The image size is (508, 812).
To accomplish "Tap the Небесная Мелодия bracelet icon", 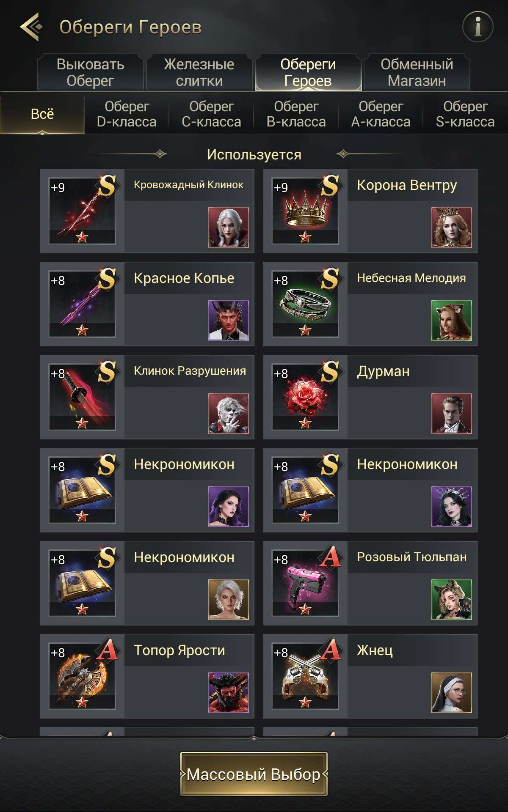I will 305,304.
